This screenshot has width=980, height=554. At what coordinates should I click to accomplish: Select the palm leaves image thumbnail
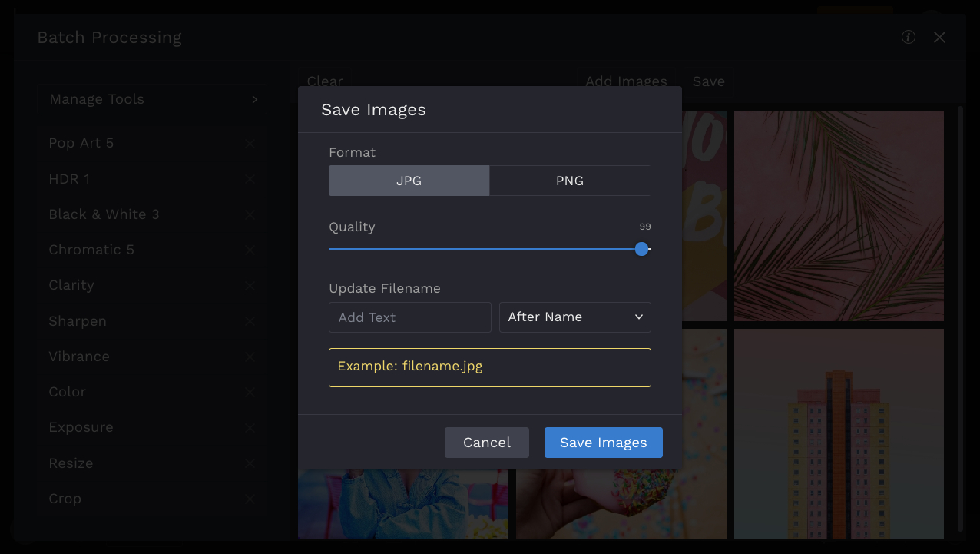point(839,215)
